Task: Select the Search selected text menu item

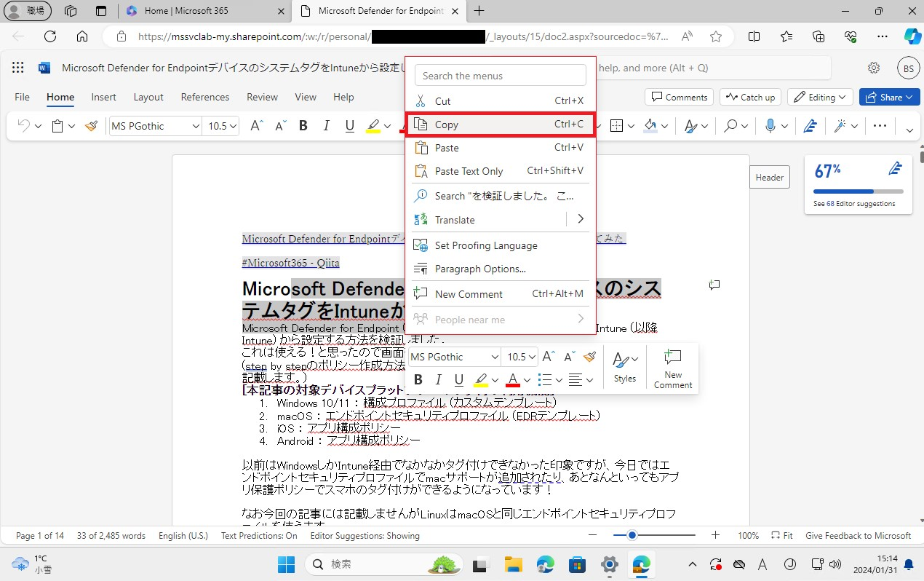Action: click(501, 196)
